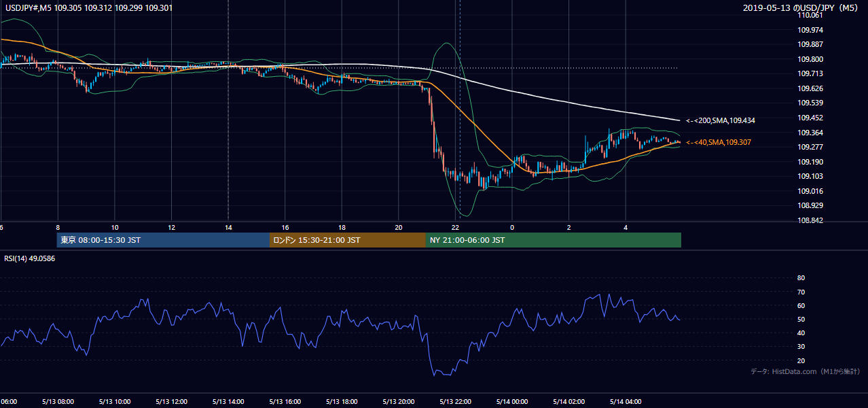This screenshot has height=408, width=868.
Task: Click price axis value 109.277
Action: click(810, 147)
